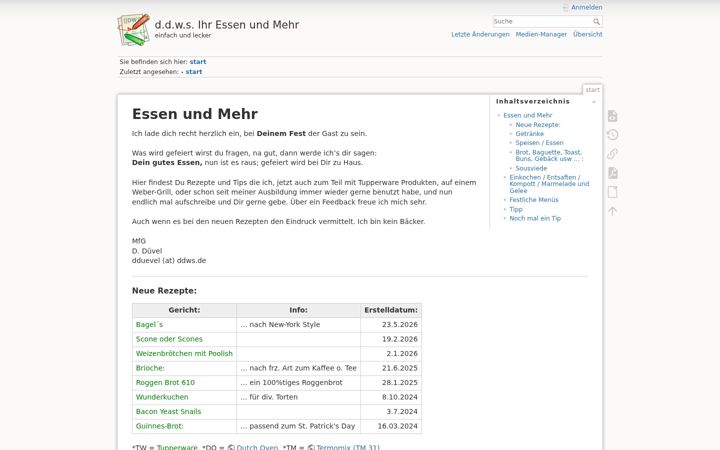The image size is (720, 450).
Task: Click the DokuWiki site logo
Action: (x=134, y=30)
